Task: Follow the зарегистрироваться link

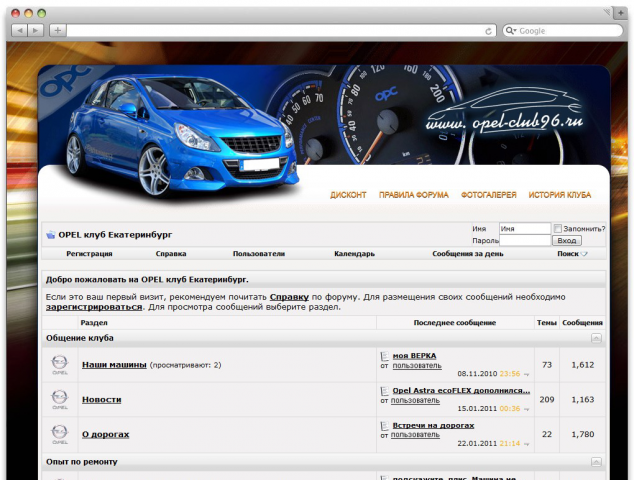Action: (94, 307)
